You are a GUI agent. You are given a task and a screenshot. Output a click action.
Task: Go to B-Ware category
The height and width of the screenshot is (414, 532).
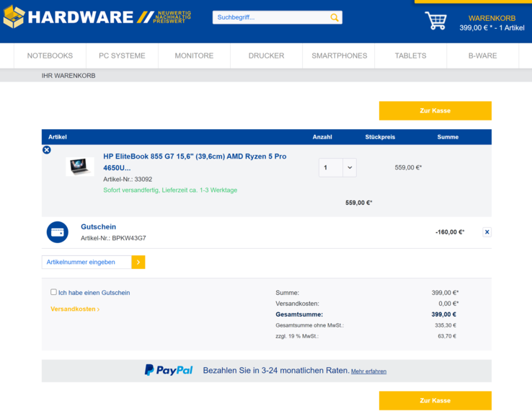482,56
